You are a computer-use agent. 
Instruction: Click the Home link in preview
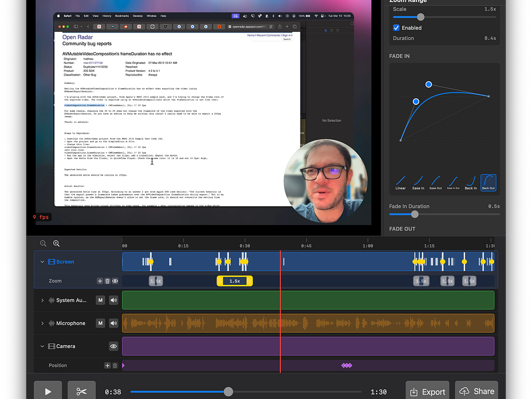pyautogui.click(x=251, y=35)
